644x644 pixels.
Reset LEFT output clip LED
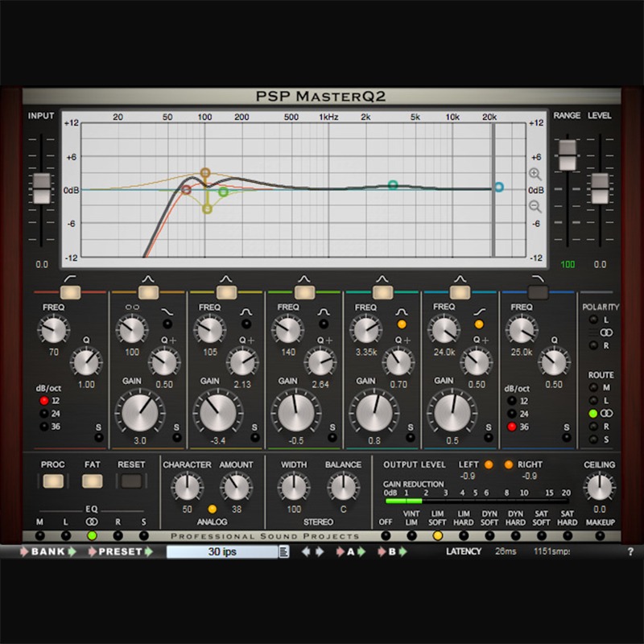(x=489, y=464)
